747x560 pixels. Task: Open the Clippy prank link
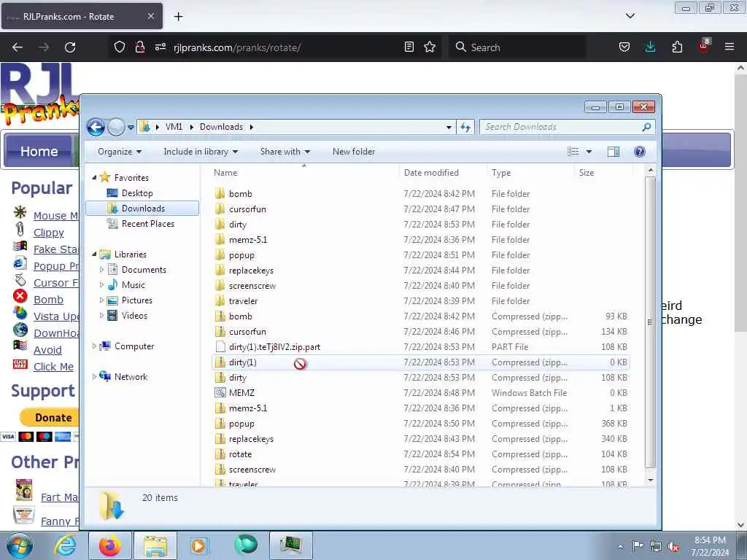pyautogui.click(x=49, y=233)
